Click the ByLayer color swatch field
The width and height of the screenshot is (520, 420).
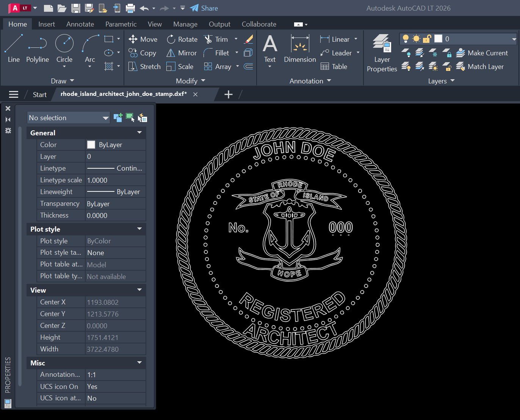click(115, 144)
